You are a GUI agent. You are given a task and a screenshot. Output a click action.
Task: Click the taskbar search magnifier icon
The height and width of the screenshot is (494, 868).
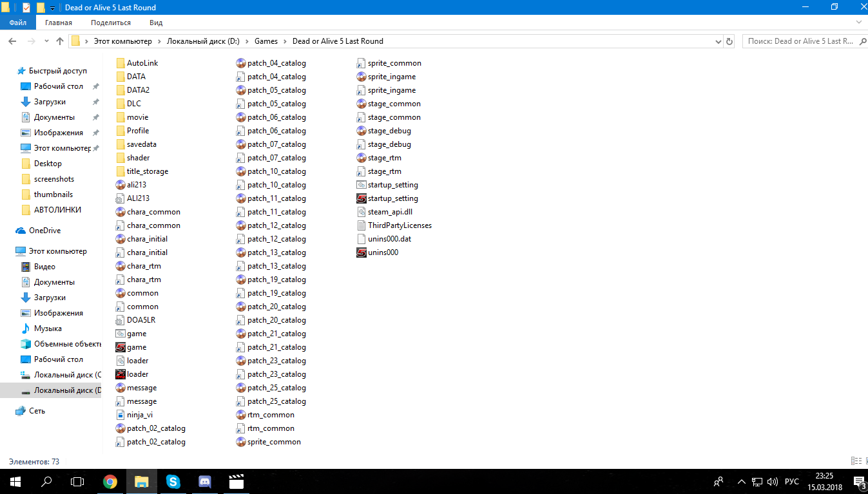point(46,481)
